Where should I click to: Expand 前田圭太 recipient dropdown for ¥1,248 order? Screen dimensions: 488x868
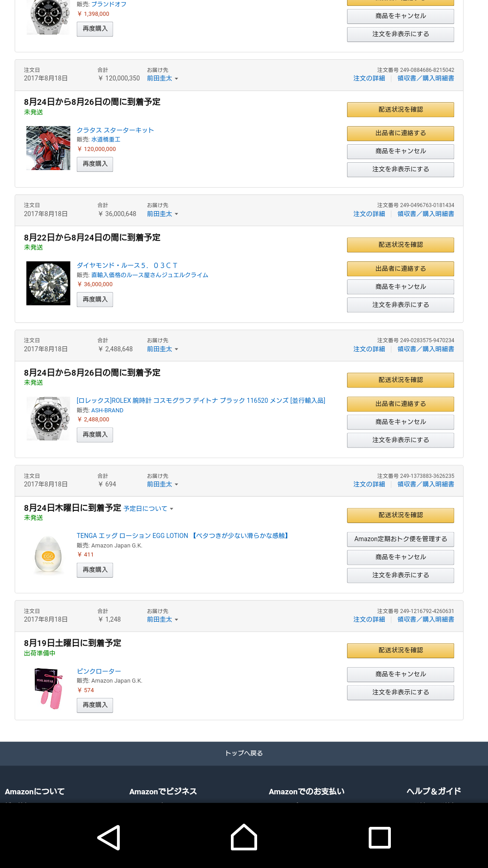pos(163,619)
